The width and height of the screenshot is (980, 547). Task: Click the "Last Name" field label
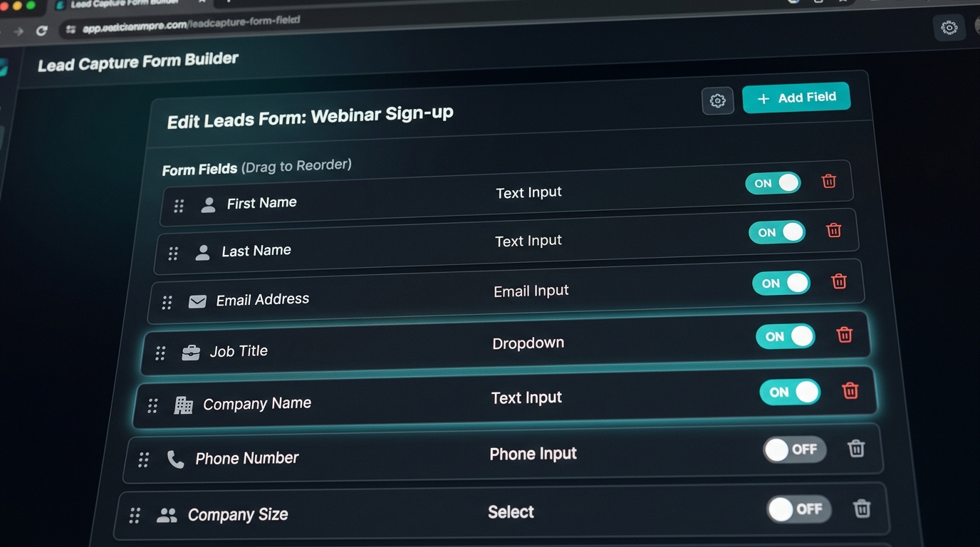point(256,251)
